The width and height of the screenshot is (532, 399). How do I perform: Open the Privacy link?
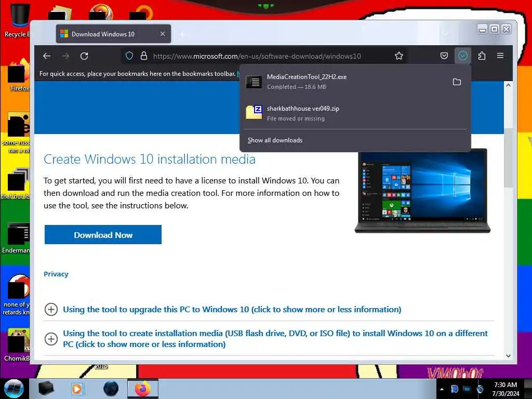click(x=56, y=274)
